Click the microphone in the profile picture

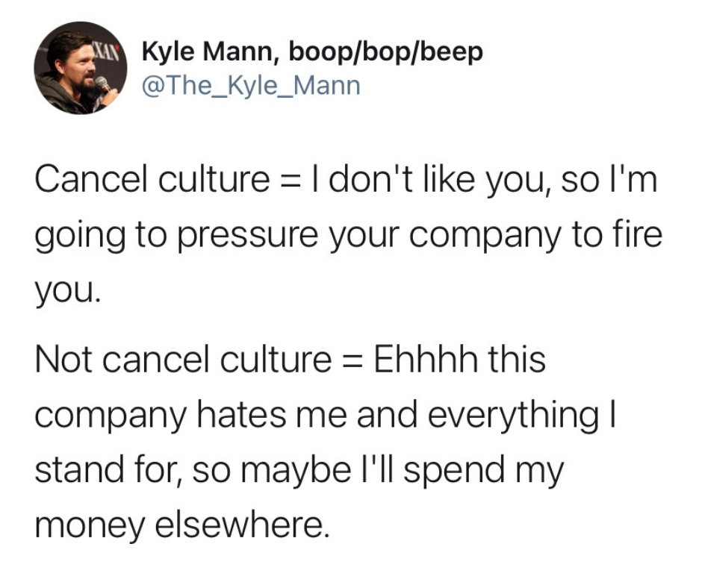click(102, 84)
